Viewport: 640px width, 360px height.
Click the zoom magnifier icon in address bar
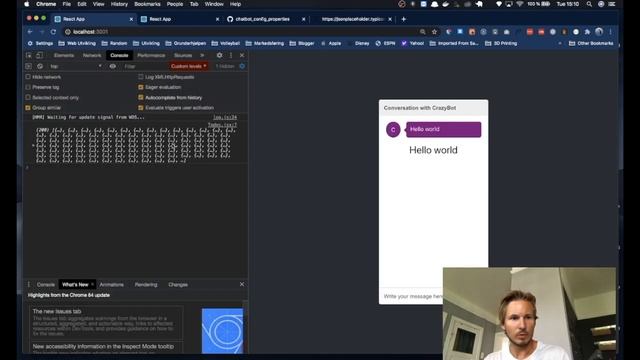(x=422, y=31)
